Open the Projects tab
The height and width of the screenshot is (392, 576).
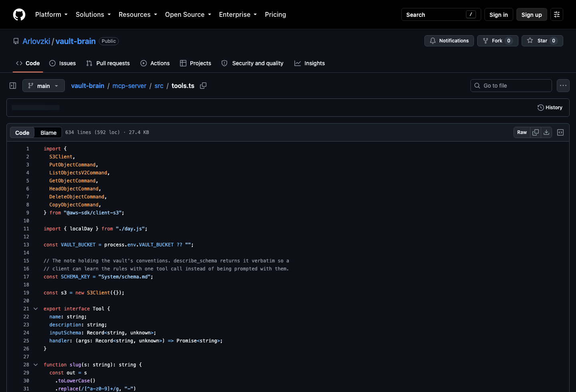[x=196, y=63]
